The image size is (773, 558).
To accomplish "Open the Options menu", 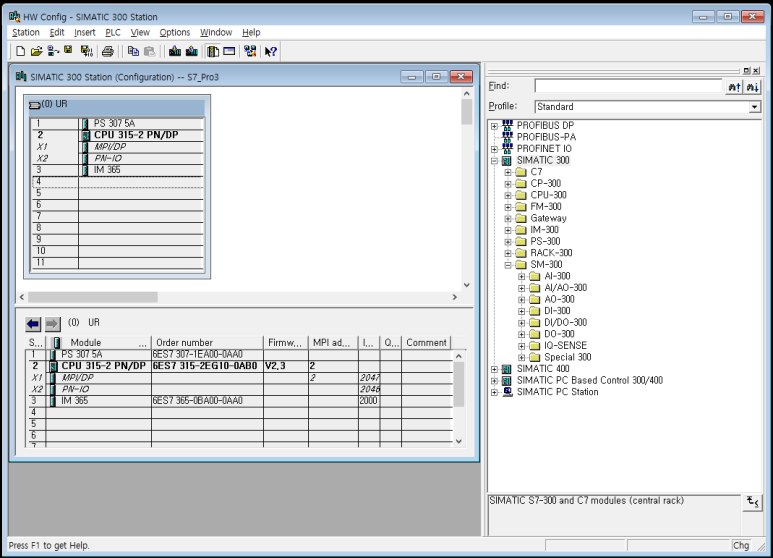I will 175,33.
